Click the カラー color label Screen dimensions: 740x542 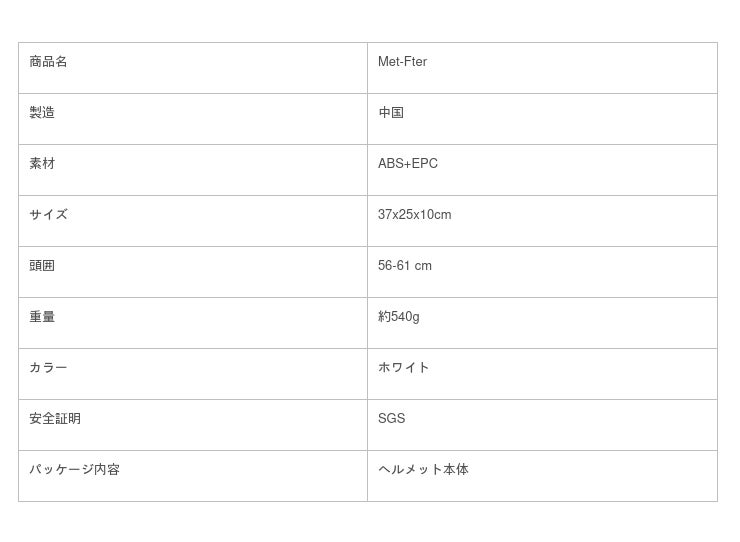tap(48, 368)
